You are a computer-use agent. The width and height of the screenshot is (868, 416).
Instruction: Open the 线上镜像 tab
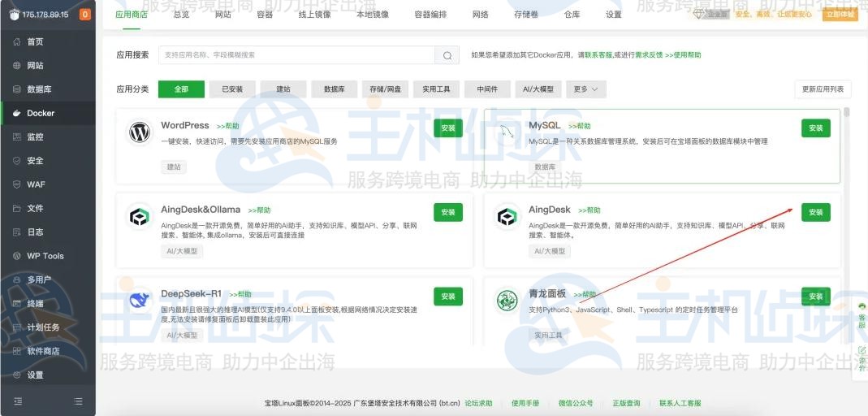tap(315, 15)
